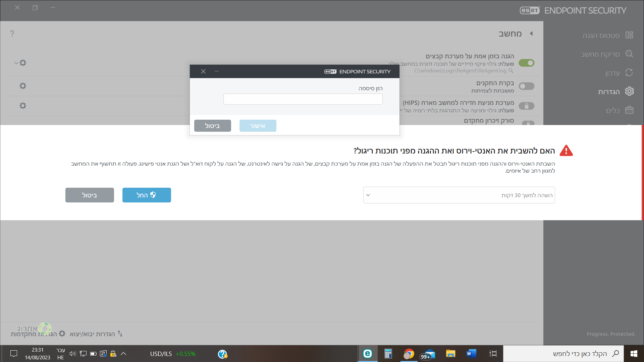Select the הגדרות settings sidebar item
This screenshot has height=362, width=644.
[609, 92]
